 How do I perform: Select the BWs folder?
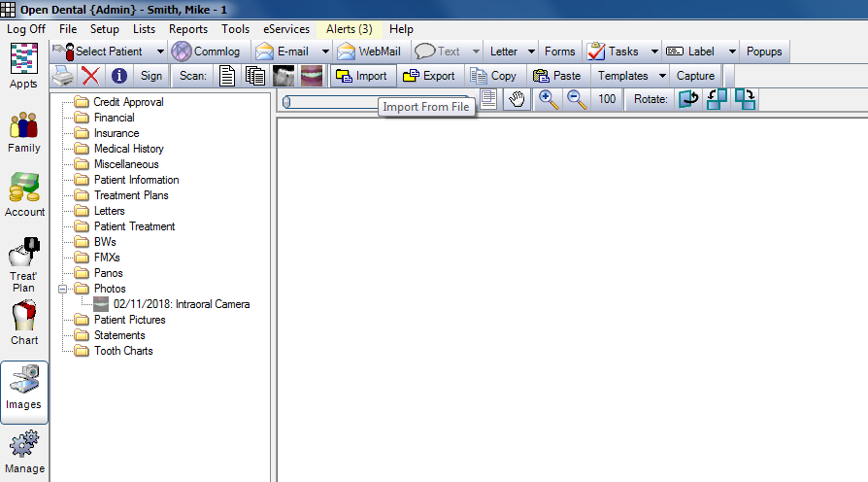click(x=105, y=242)
